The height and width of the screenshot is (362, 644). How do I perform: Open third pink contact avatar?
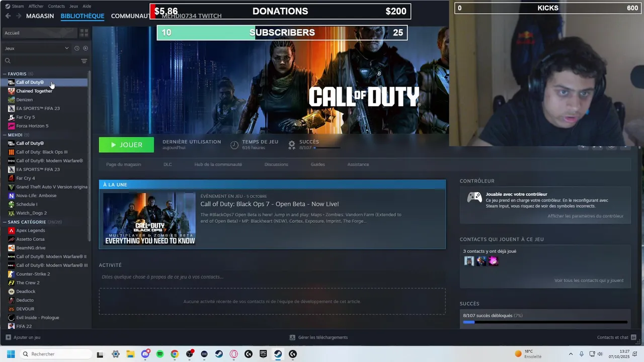tap(494, 261)
